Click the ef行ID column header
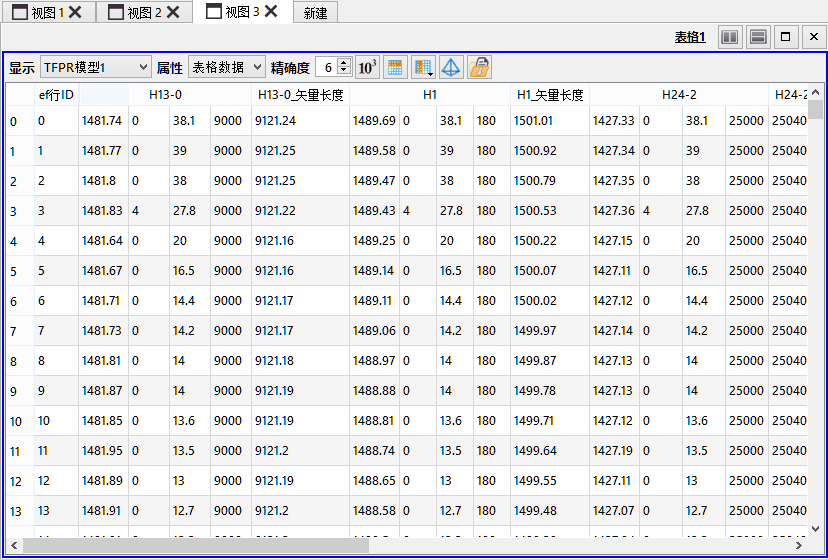 pyautogui.click(x=57, y=95)
